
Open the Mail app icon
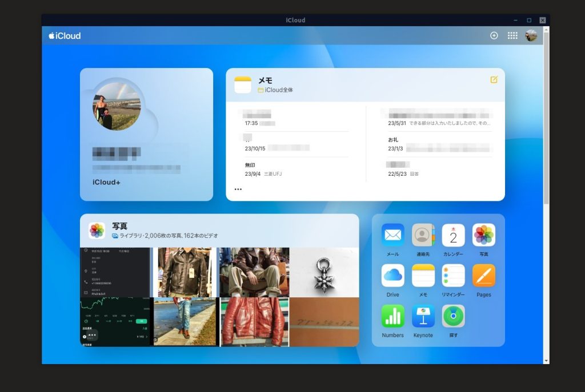click(x=392, y=235)
